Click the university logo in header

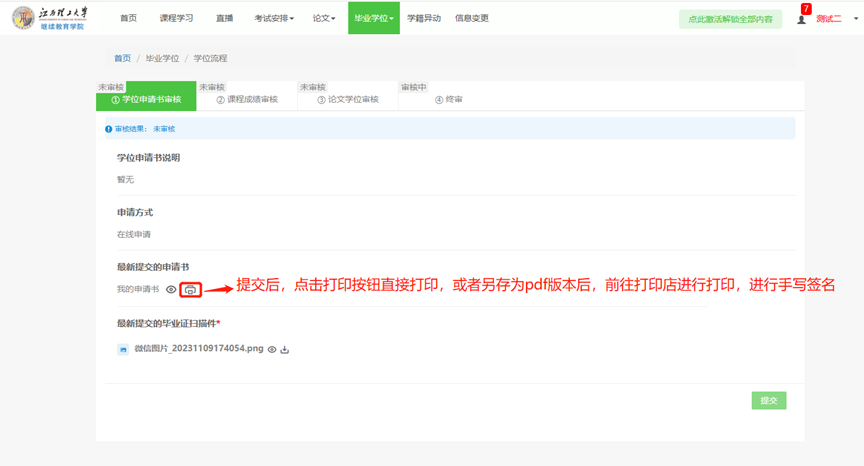tap(50, 18)
